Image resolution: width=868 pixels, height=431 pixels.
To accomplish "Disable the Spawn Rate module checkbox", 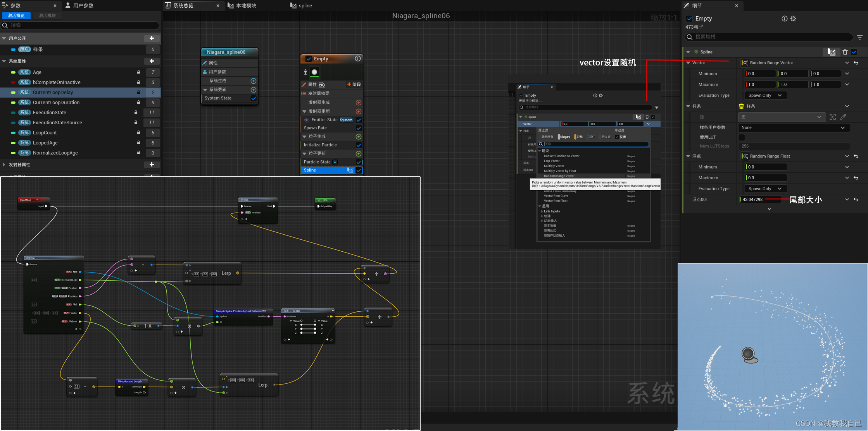I will tap(359, 128).
